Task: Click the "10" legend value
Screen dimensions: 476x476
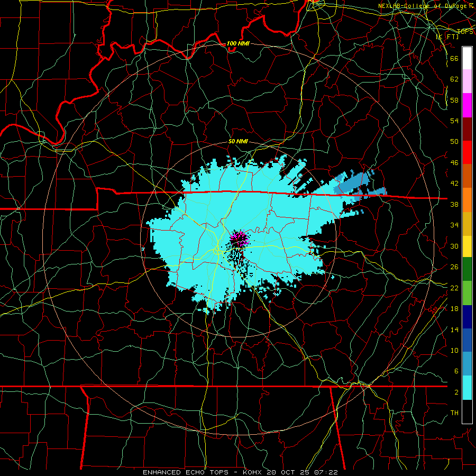Action: click(454, 350)
